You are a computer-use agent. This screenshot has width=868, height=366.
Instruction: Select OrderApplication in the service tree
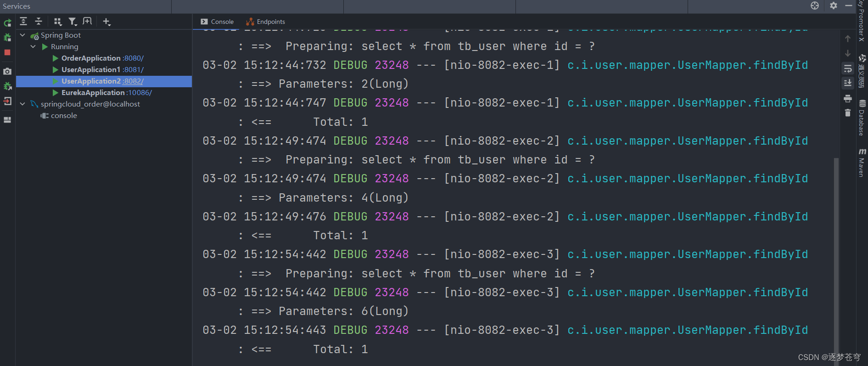(x=91, y=58)
